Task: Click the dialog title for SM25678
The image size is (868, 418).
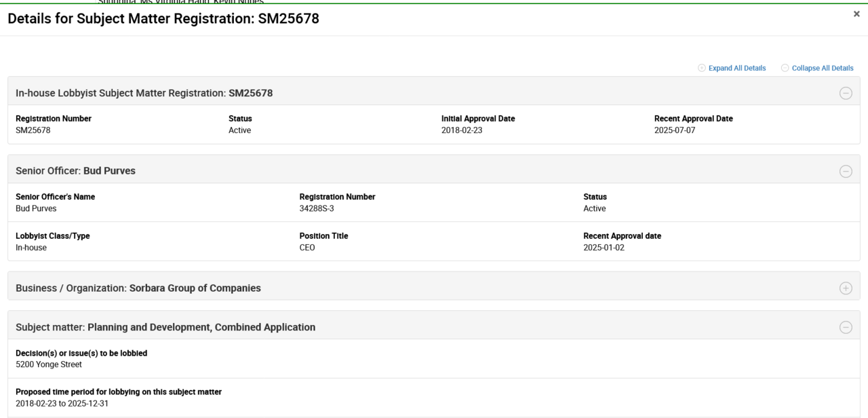Action: [163, 20]
